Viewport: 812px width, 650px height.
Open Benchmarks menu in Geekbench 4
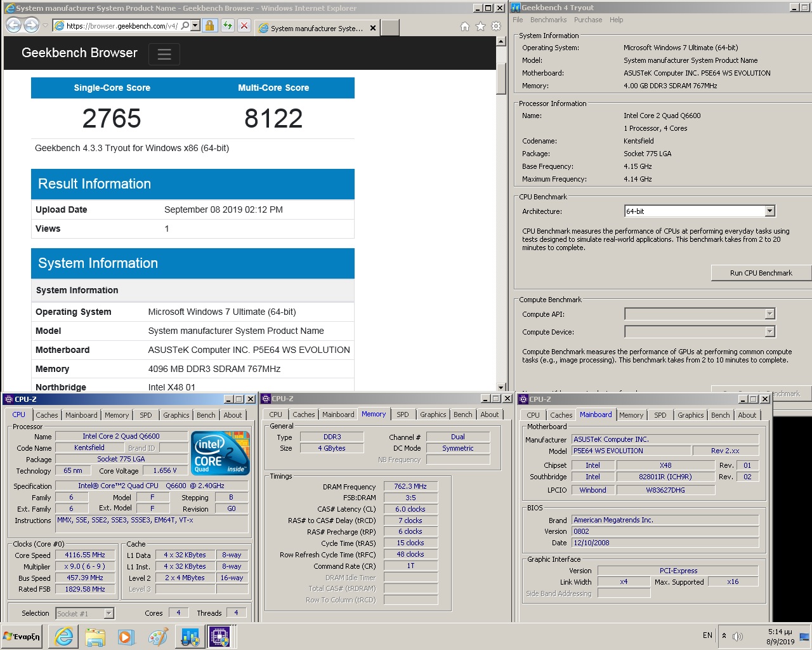click(548, 20)
